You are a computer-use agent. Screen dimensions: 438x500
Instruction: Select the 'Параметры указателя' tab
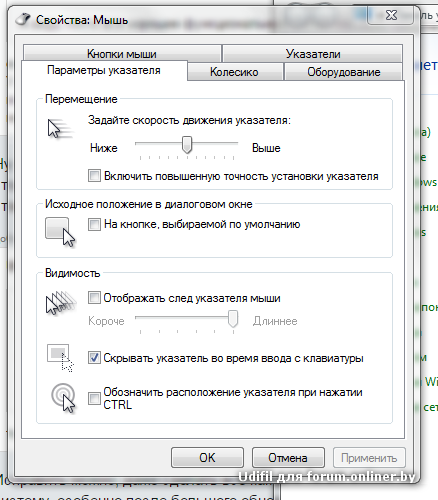(x=104, y=70)
